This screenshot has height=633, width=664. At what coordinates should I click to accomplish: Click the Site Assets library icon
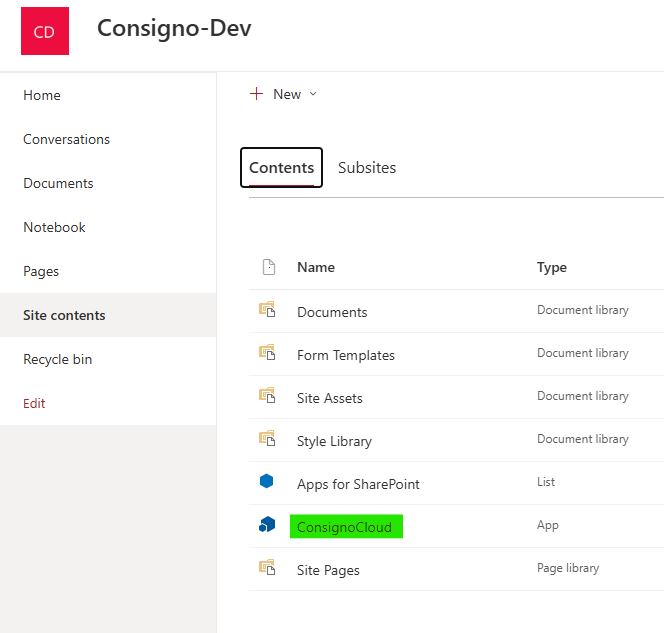(x=267, y=395)
